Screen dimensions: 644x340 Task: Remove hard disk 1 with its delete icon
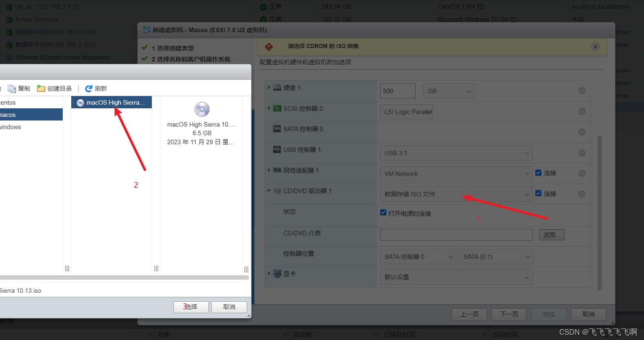[582, 90]
